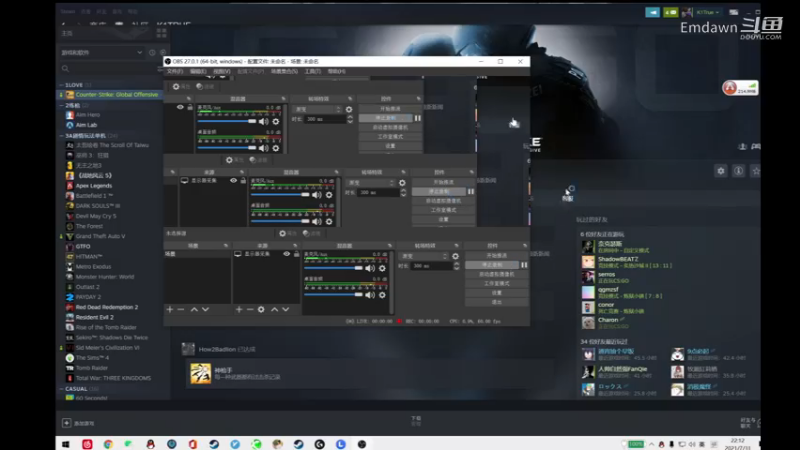Open transition settings gear in bottom Transitions dock
This screenshot has width=800, height=450.
pyautogui.click(x=455, y=256)
